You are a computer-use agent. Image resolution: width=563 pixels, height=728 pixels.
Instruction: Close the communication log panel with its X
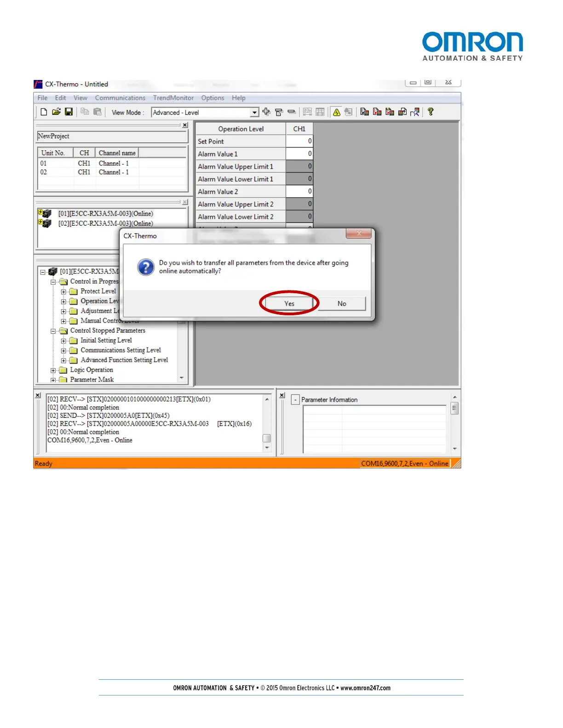[38, 395]
